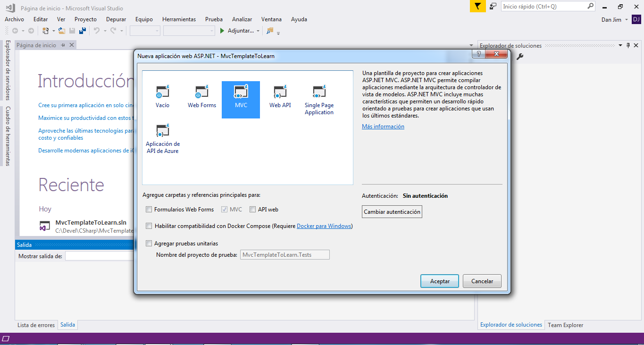
Task: Select the Web API template
Action: 280,96
